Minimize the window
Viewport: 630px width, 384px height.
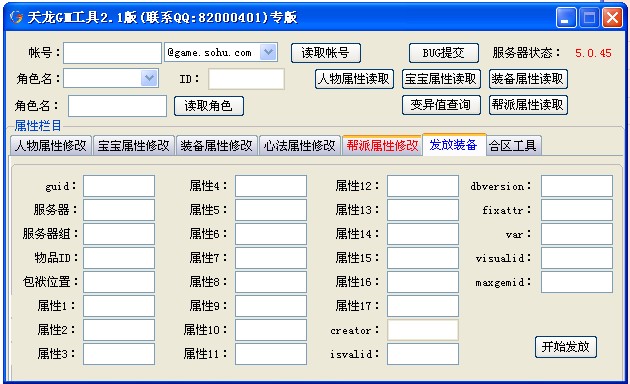pos(566,18)
